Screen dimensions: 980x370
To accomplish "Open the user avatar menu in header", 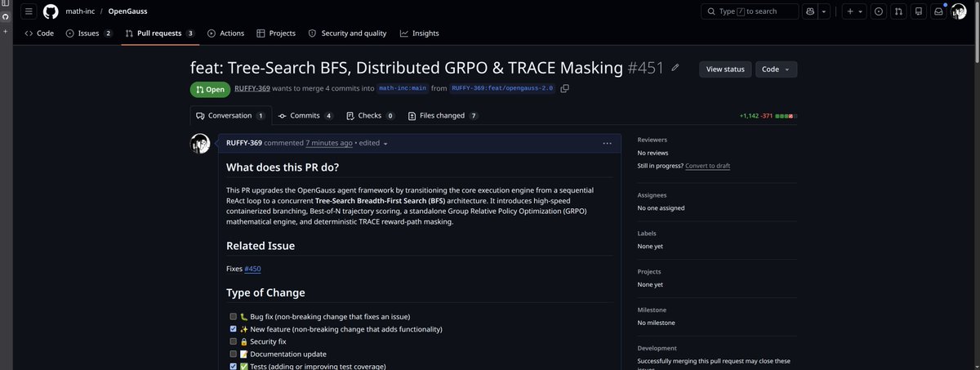I will point(960,11).
